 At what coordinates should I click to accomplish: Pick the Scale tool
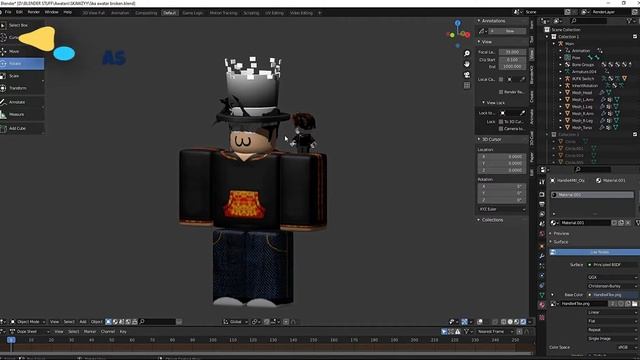click(22, 76)
